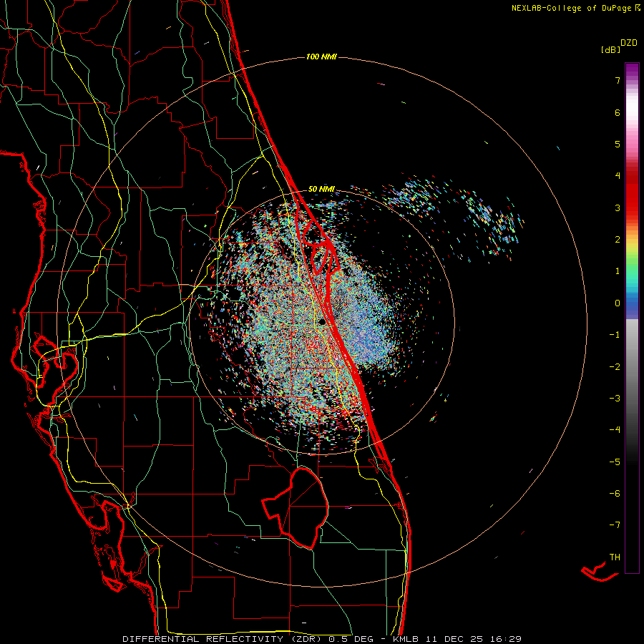The height and width of the screenshot is (644, 644).
Task: Click the 7 value on the dB scale
Action: tap(618, 80)
